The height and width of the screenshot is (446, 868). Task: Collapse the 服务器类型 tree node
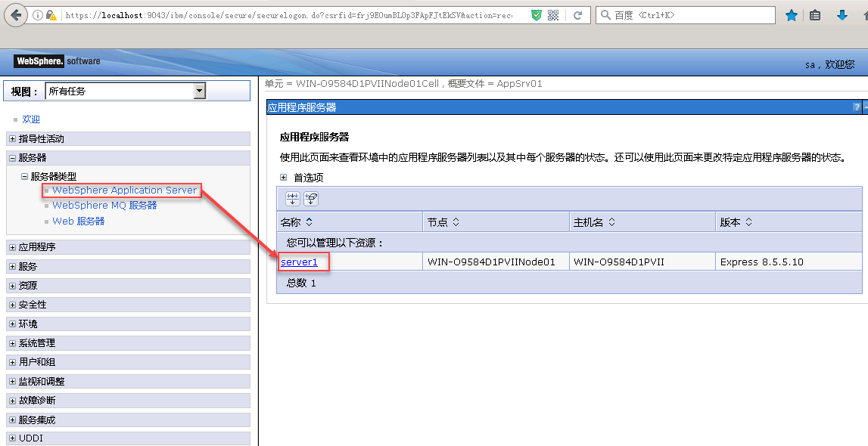[24, 176]
